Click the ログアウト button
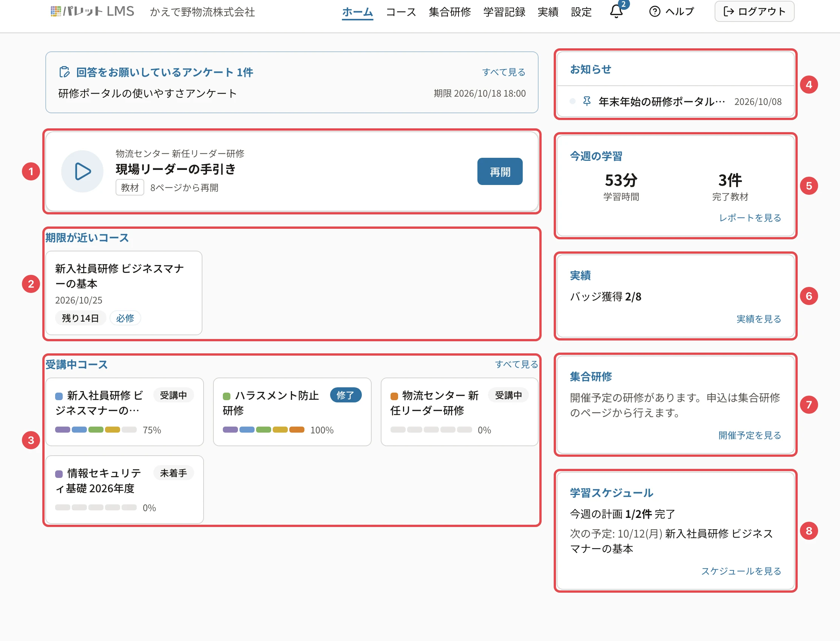The height and width of the screenshot is (641, 840). tap(754, 11)
